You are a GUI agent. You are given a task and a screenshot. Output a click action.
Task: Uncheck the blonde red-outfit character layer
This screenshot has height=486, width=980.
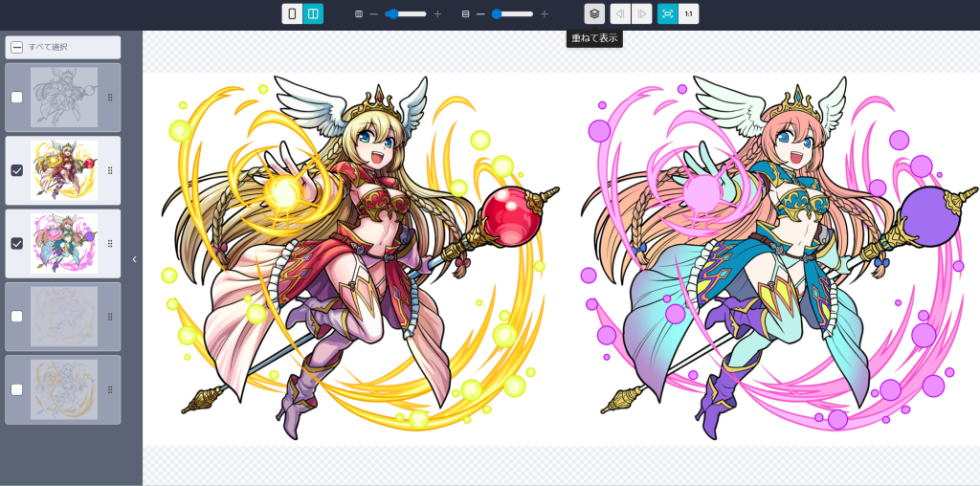tap(16, 170)
